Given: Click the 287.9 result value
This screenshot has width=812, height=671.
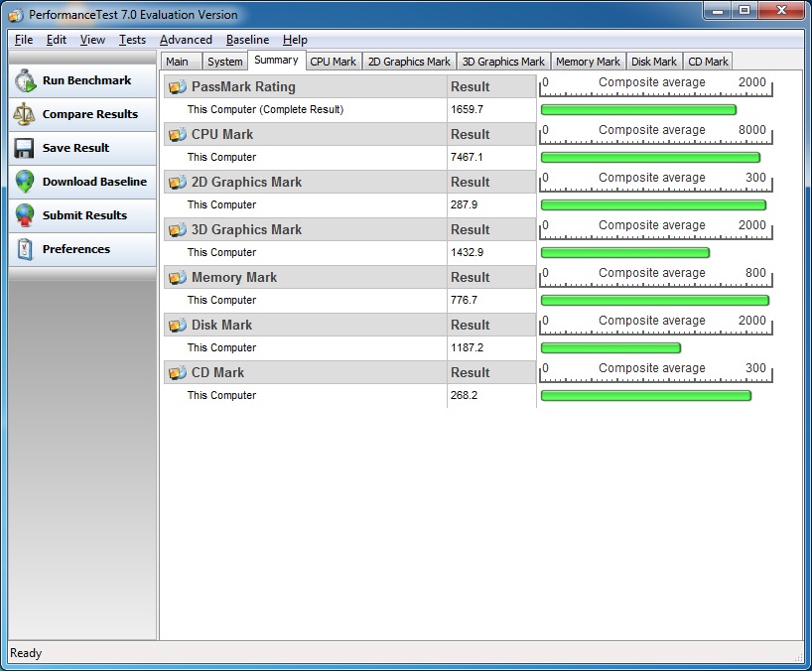Looking at the screenshot, I should tap(464, 205).
